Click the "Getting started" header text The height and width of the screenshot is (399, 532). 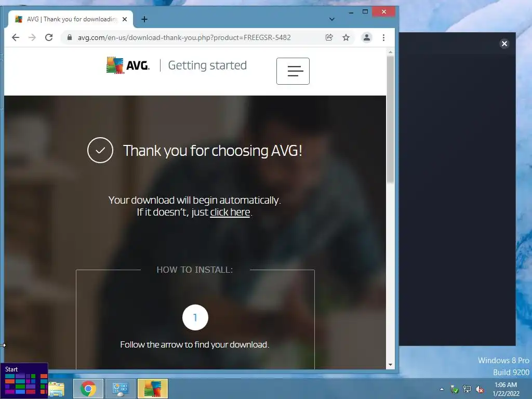pyautogui.click(x=207, y=65)
